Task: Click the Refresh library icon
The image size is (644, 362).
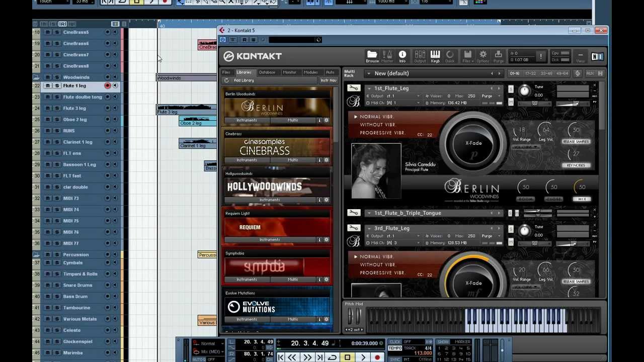Action: click(226, 80)
